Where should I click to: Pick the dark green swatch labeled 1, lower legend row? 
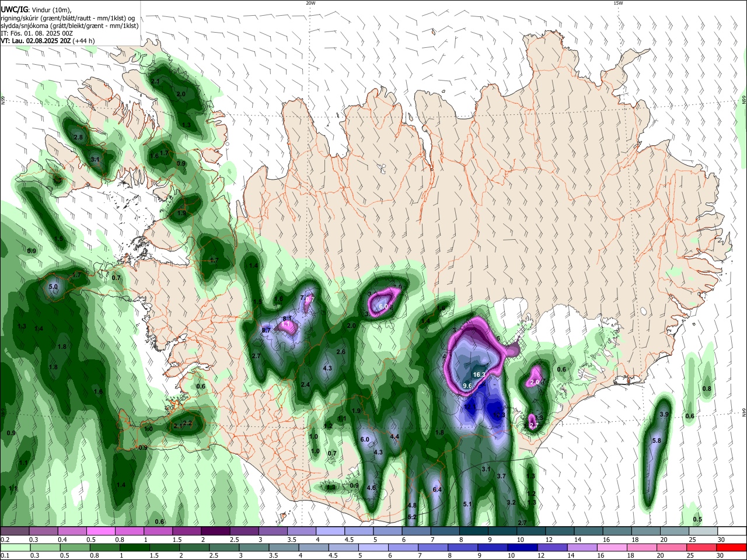click(x=135, y=547)
